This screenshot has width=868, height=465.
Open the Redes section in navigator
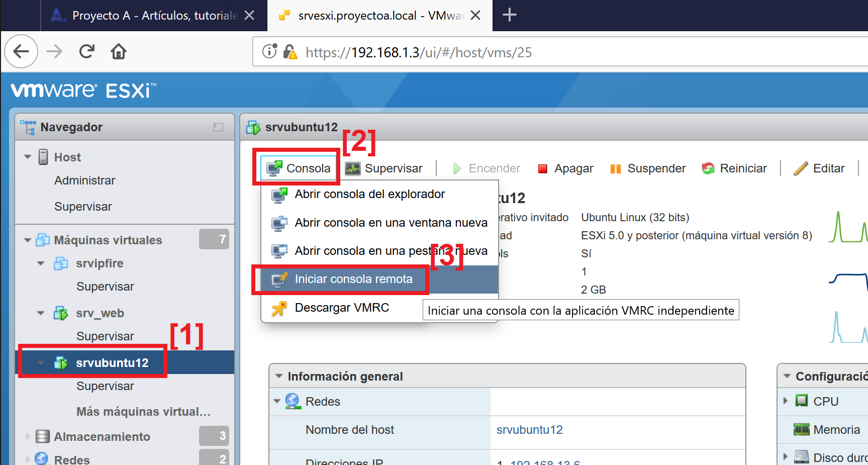click(x=72, y=459)
